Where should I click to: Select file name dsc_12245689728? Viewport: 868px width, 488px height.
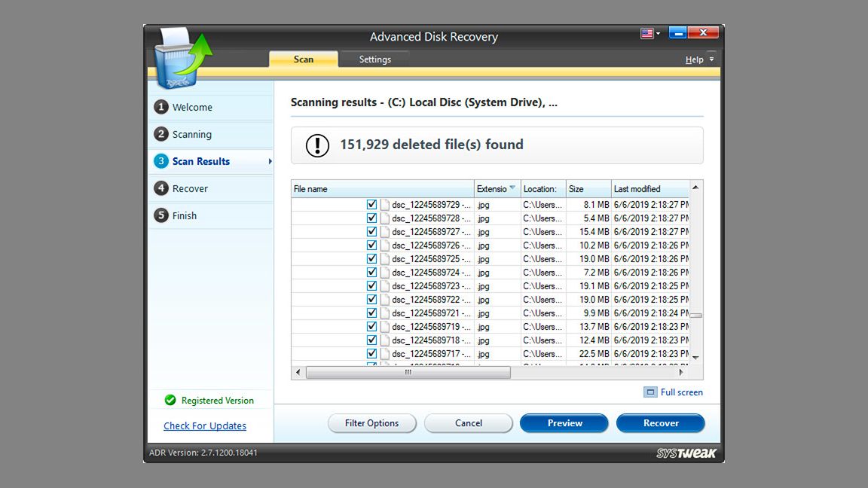click(431, 218)
